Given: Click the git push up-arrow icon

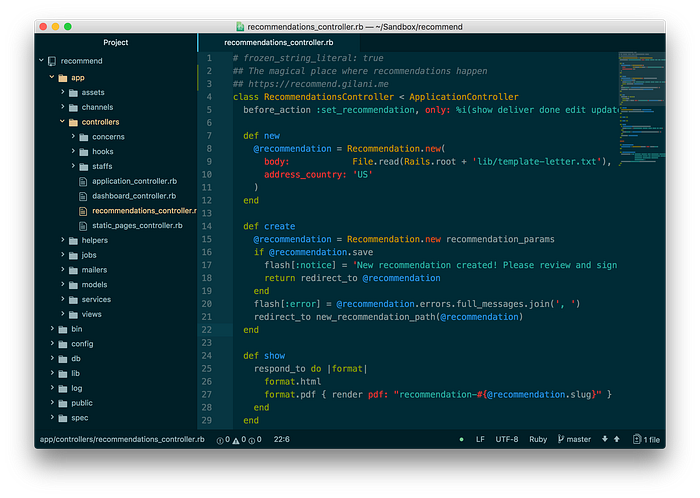Looking at the screenshot, I should [x=617, y=439].
